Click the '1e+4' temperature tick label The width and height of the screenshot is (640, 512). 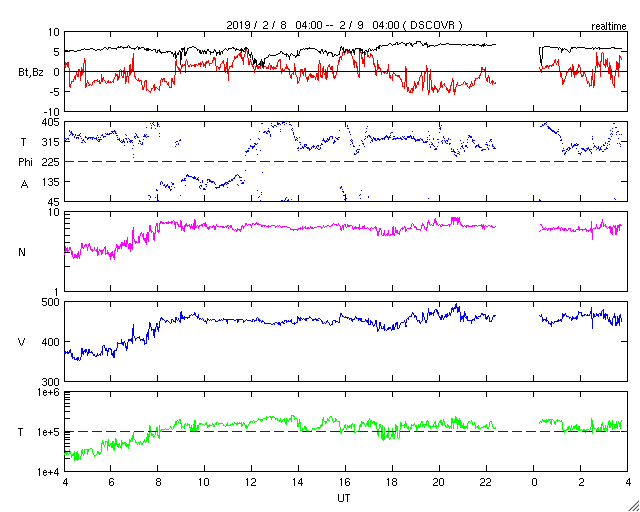click(x=50, y=472)
